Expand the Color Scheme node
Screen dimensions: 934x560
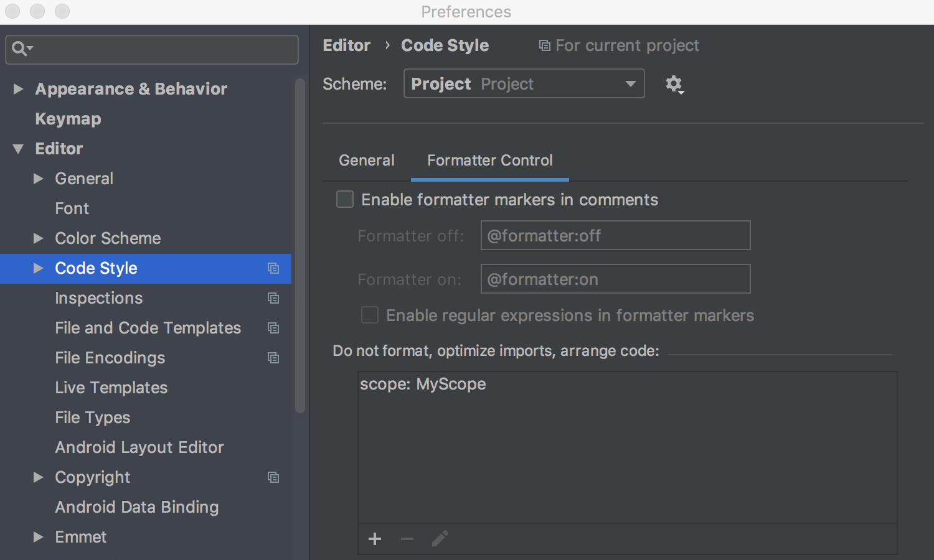[38, 238]
